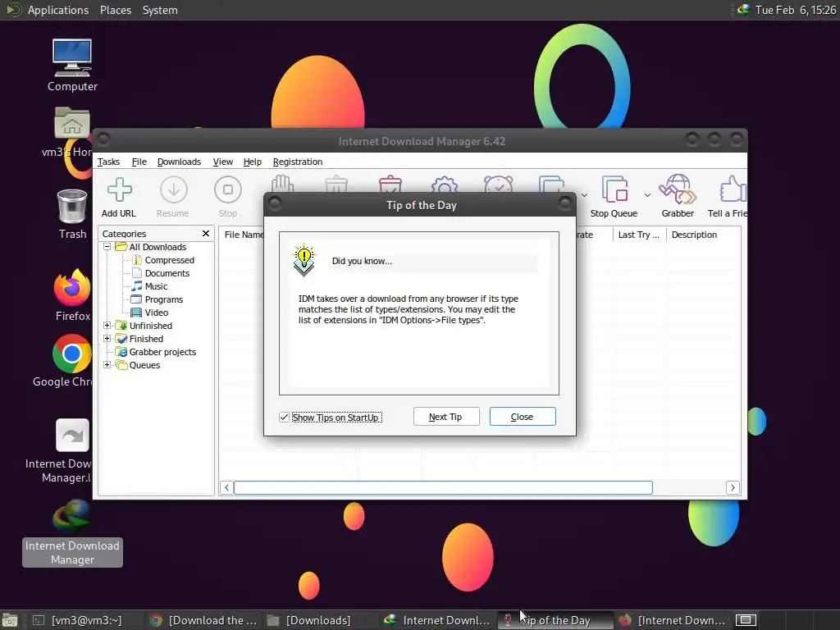Expand the Unfinished tree node
Image resolution: width=840 pixels, height=630 pixels.
pyautogui.click(x=107, y=326)
